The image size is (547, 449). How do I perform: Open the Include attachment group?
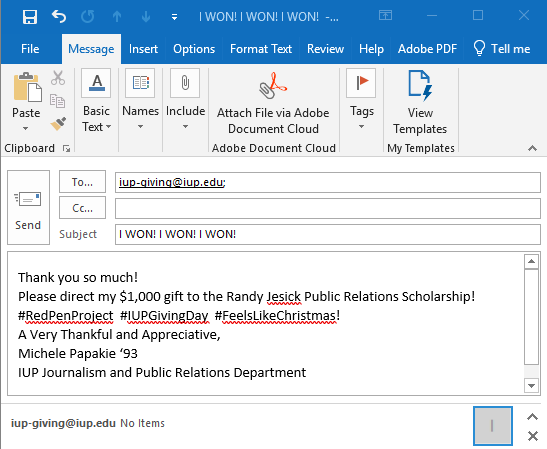tap(185, 99)
